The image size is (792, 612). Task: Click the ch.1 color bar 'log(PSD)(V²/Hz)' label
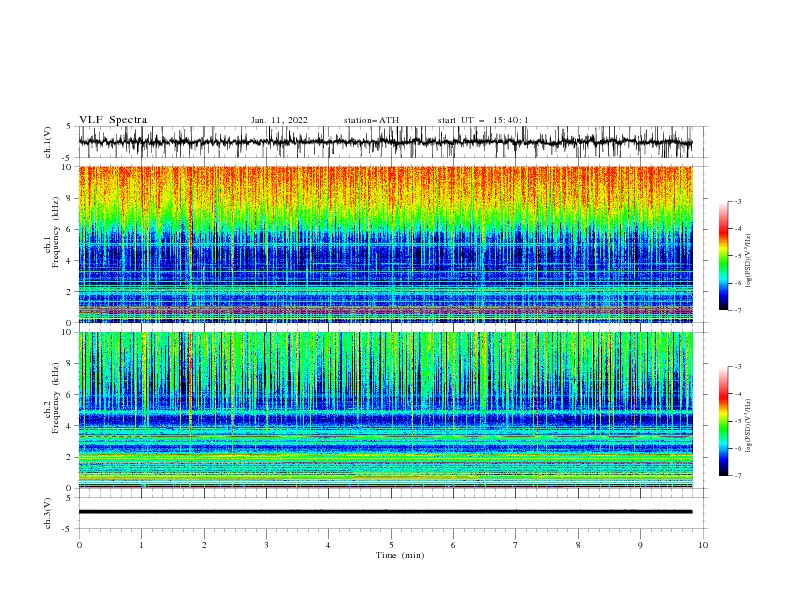[x=748, y=261]
